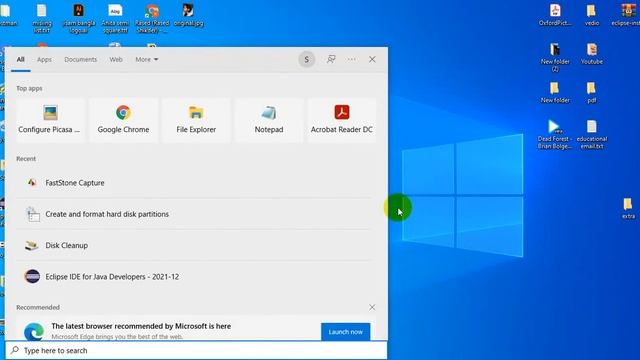Open Configure Picasa from Top apps
This screenshot has height=360, width=640.
pos(50,120)
